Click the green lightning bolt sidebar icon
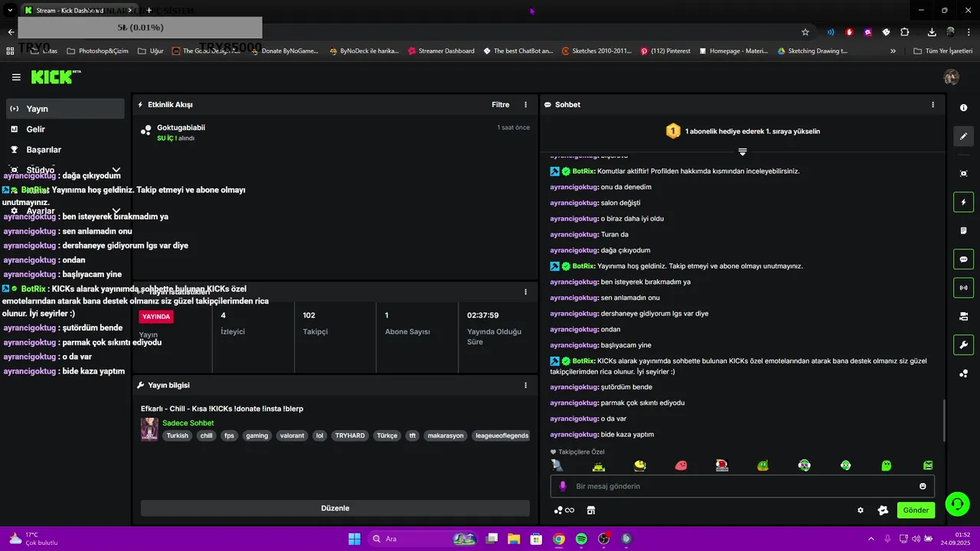 pyautogui.click(x=963, y=203)
